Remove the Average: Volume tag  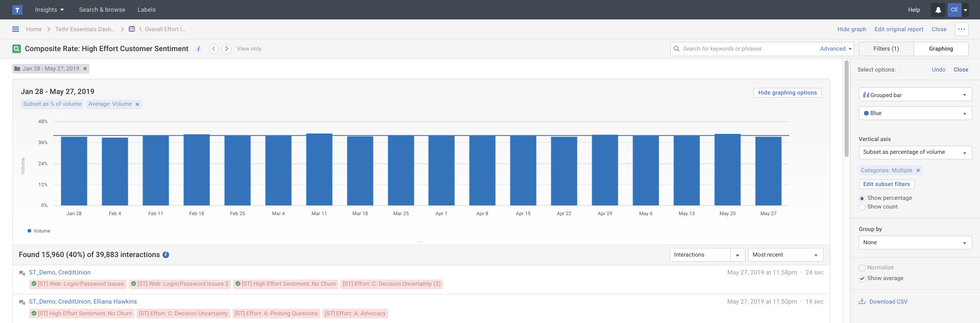[137, 104]
